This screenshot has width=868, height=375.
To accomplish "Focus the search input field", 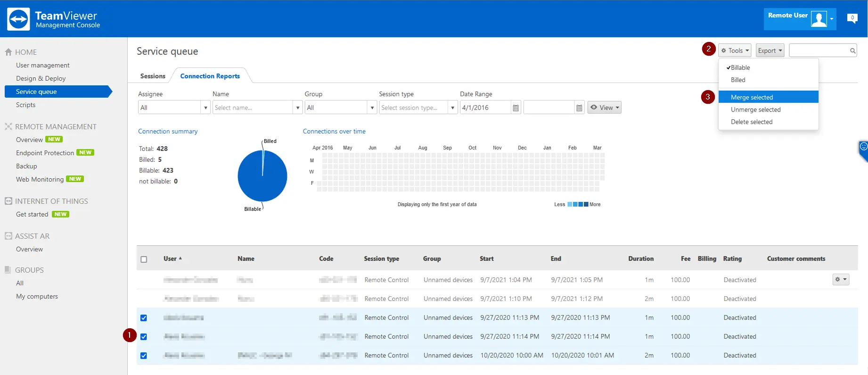I will pyautogui.click(x=819, y=50).
